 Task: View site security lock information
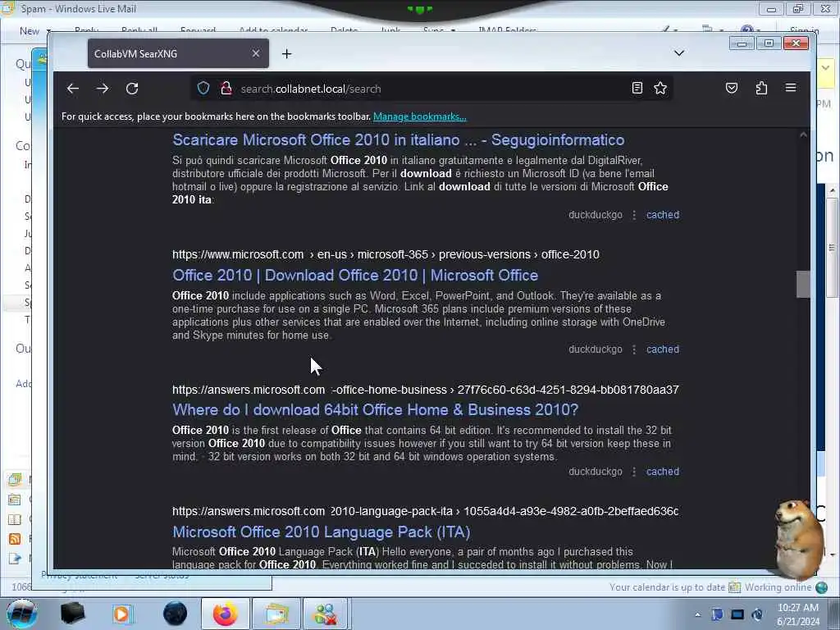click(226, 89)
